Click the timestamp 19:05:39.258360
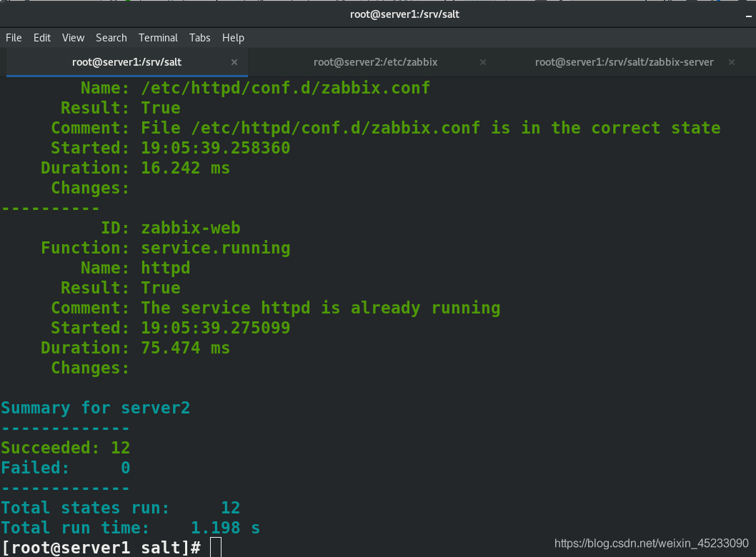Image resolution: width=756 pixels, height=557 pixels. coord(215,148)
